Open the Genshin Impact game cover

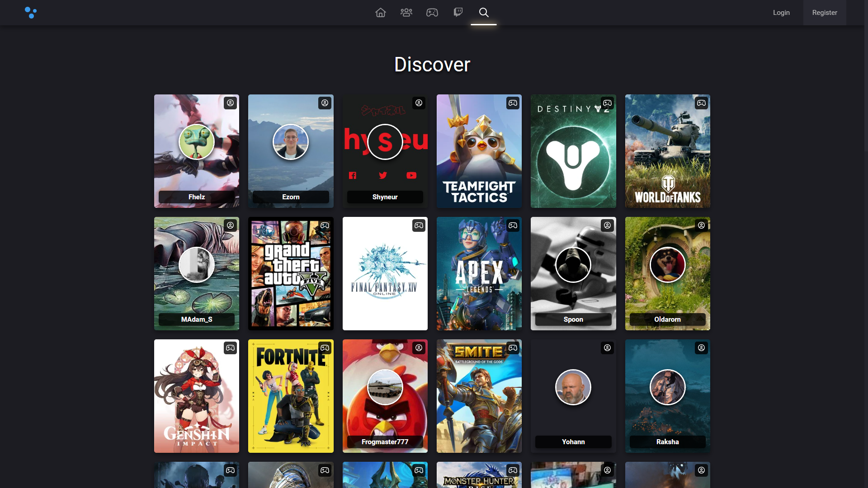point(197,396)
